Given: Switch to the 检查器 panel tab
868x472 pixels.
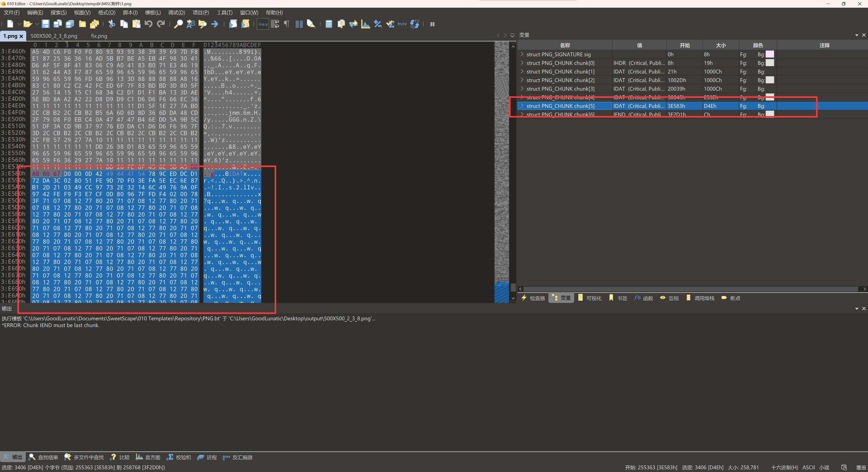Looking at the screenshot, I should (x=533, y=298).
